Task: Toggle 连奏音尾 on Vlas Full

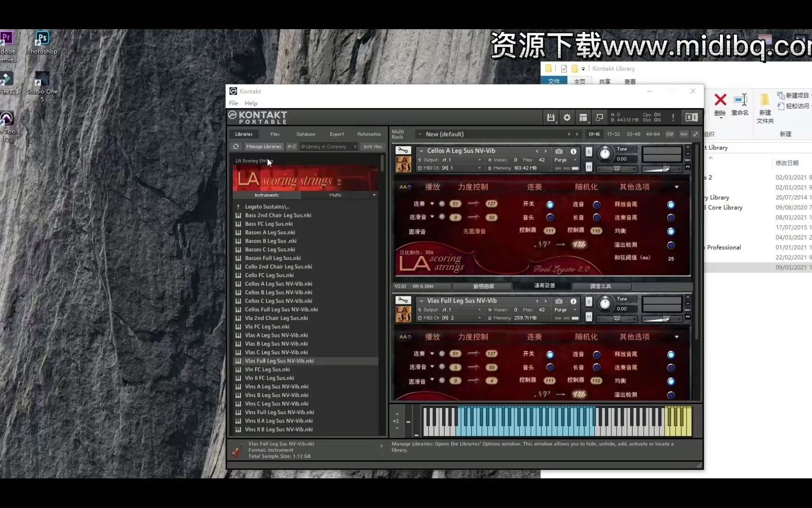Action: coord(671,367)
